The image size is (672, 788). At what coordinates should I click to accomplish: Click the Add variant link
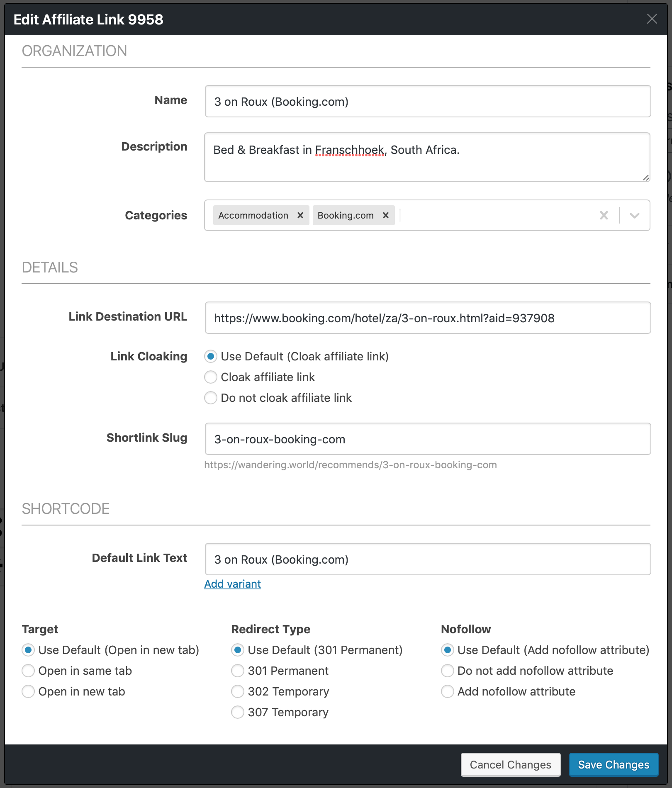232,584
